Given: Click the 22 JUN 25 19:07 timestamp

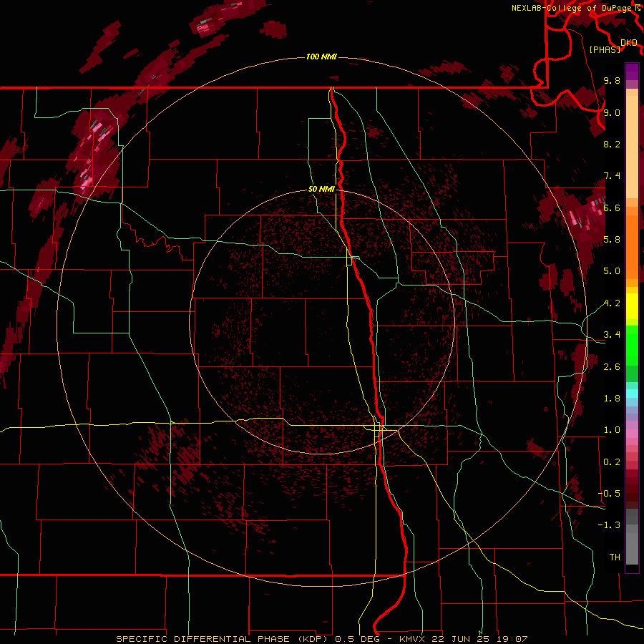Looking at the screenshot, I should point(479,639).
